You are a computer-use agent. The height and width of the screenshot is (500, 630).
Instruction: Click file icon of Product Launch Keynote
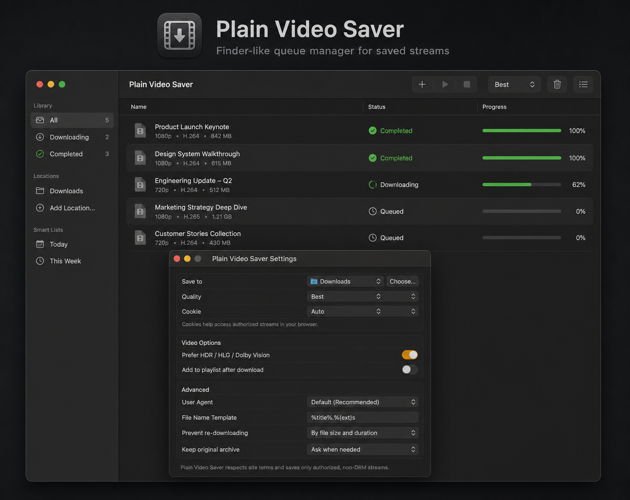point(140,131)
